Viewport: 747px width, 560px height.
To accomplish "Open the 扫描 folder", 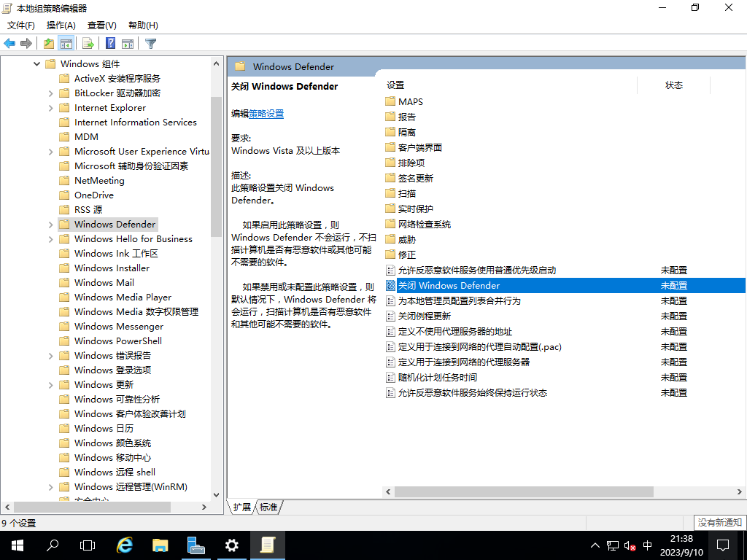I will [400, 193].
